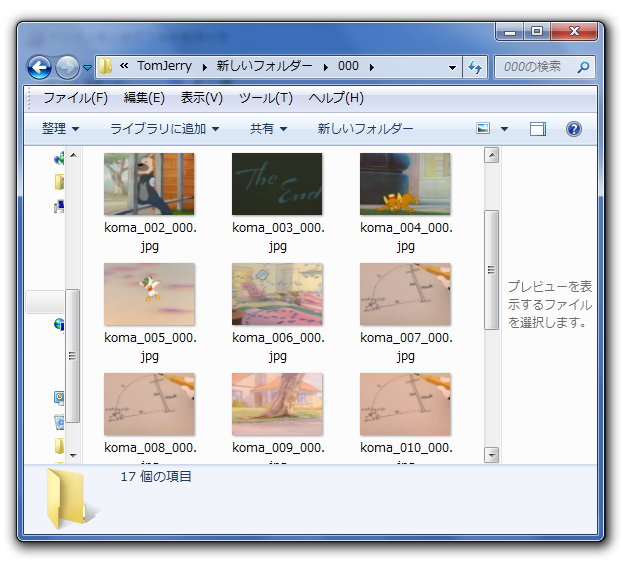630x580 pixels.
Task: Toggle the preview pane button
Action: 538,129
